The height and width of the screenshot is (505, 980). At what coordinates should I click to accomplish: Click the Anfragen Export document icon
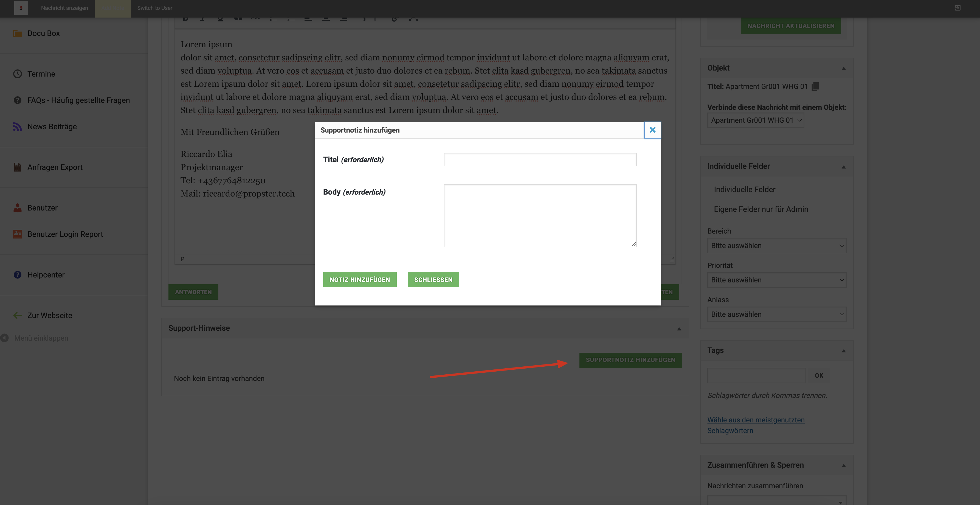18,167
